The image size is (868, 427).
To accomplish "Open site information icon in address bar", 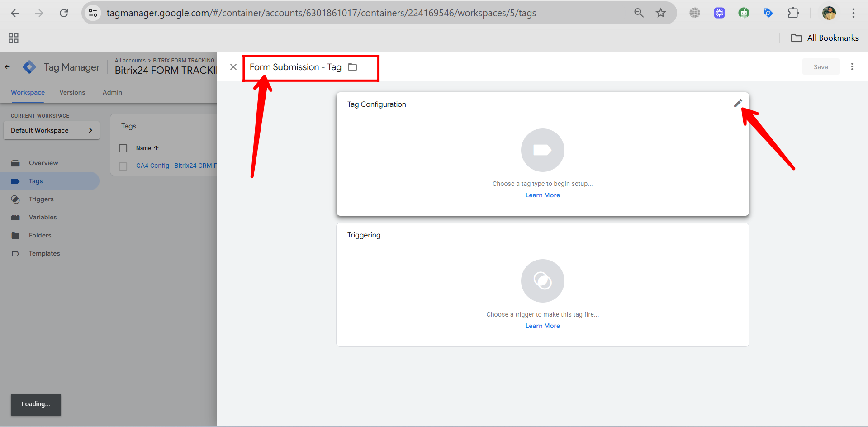I will coord(93,13).
